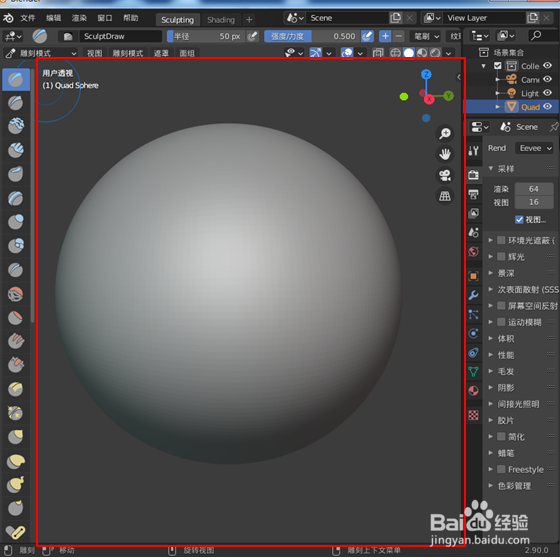Hide the Colle collection with eye icon
Screen dimensions: 560x560
pos(548,66)
